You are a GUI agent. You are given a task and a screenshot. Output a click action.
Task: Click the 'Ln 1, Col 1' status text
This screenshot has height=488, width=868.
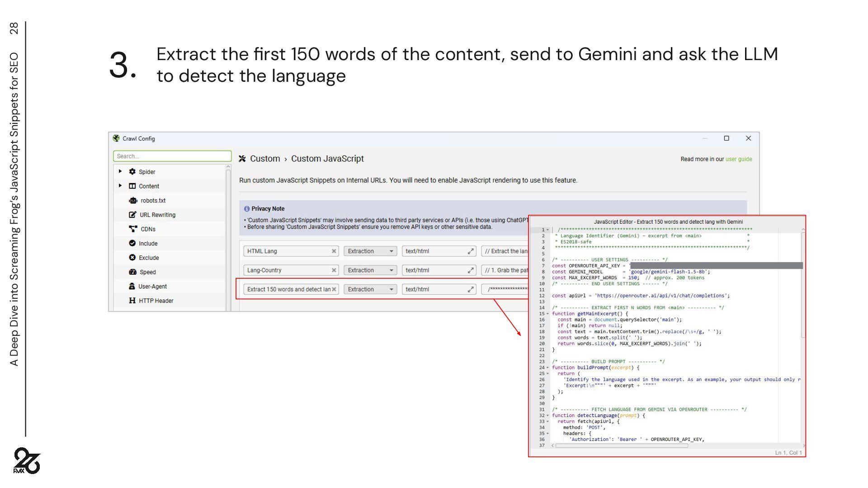[x=788, y=453]
